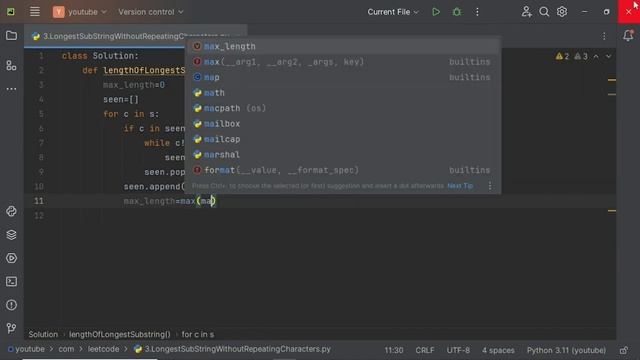Go to next highlighted error arrow

(x=609, y=56)
